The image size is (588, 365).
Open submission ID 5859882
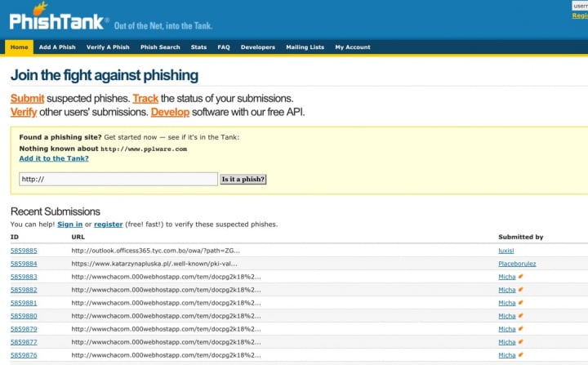pos(24,290)
